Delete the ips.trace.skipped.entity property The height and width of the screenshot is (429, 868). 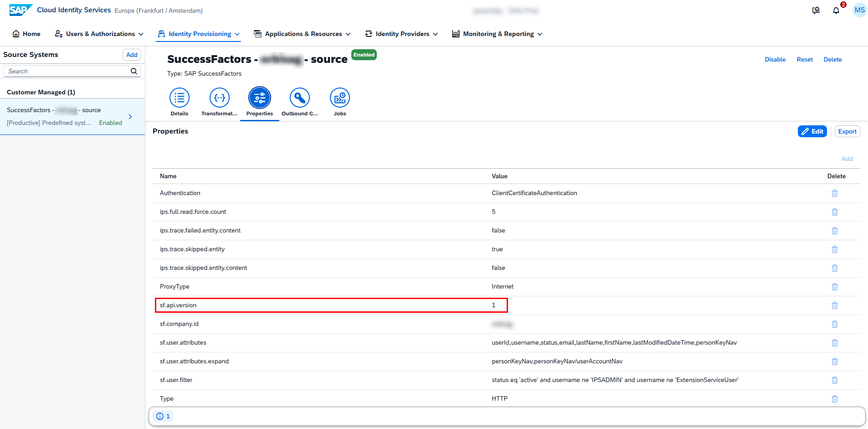(x=835, y=249)
